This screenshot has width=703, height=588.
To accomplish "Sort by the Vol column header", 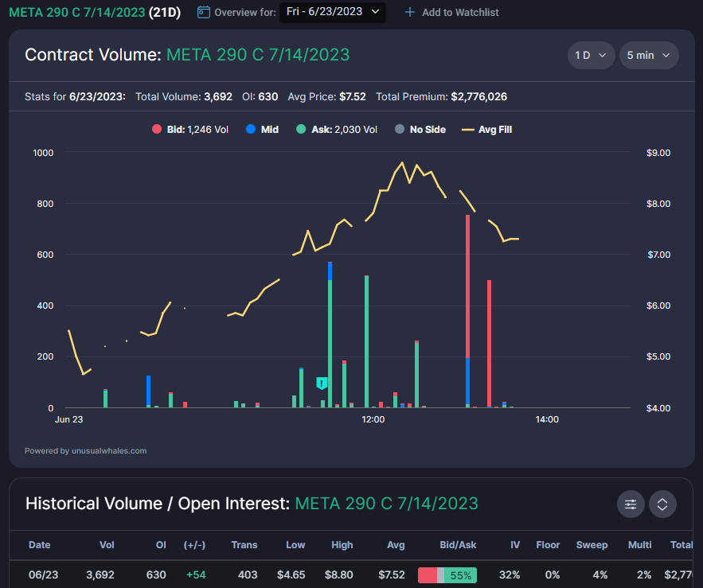I will click(x=107, y=545).
